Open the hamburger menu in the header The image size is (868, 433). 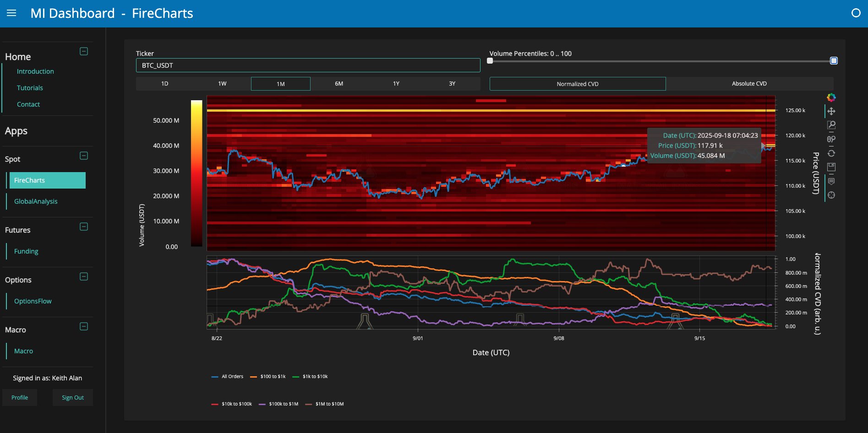click(11, 13)
